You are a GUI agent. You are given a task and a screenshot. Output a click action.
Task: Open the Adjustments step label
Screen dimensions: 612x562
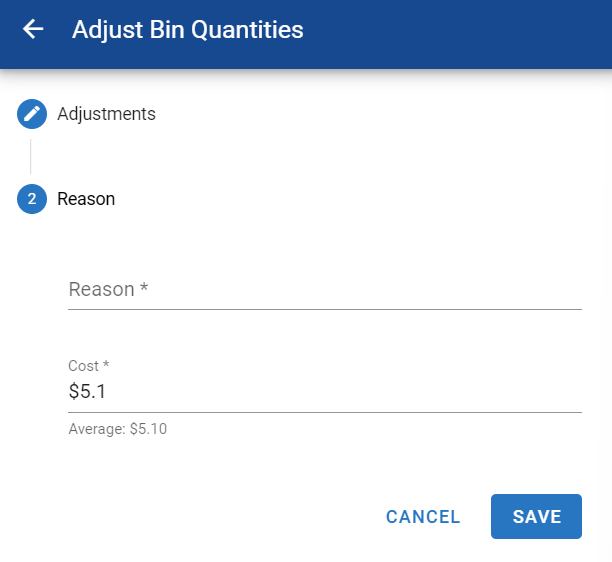point(106,114)
